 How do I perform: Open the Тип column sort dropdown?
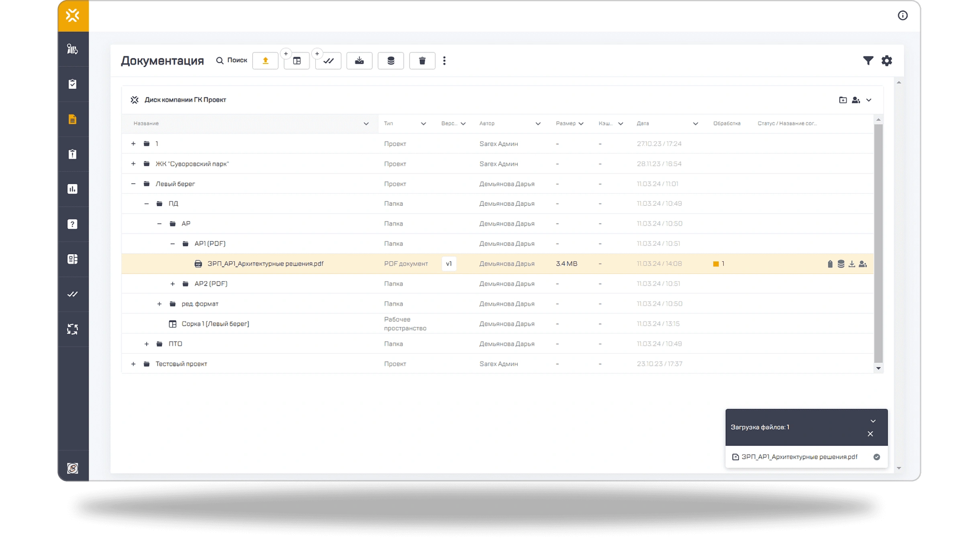423,124
